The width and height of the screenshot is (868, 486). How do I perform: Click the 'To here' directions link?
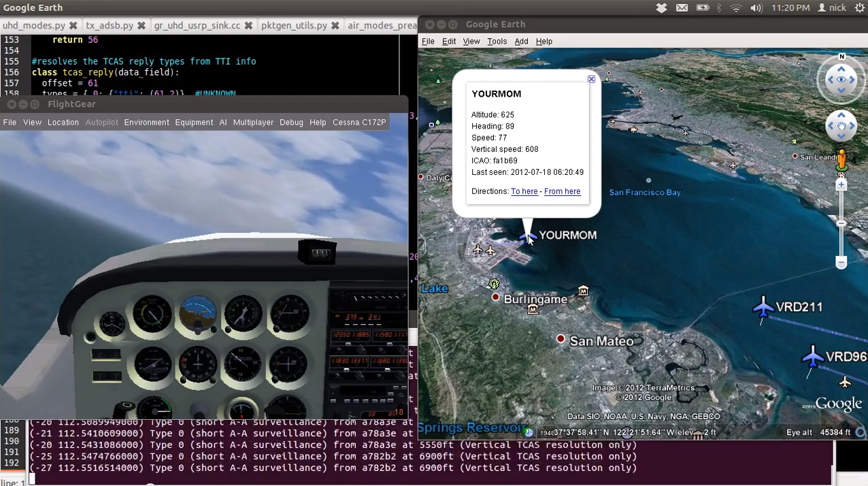tap(524, 191)
